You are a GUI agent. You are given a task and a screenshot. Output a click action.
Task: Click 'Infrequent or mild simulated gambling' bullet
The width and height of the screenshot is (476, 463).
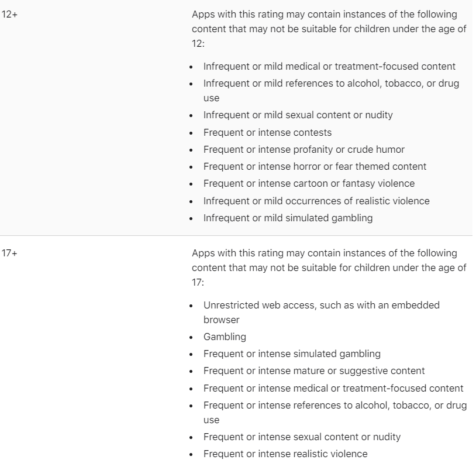[x=288, y=218]
